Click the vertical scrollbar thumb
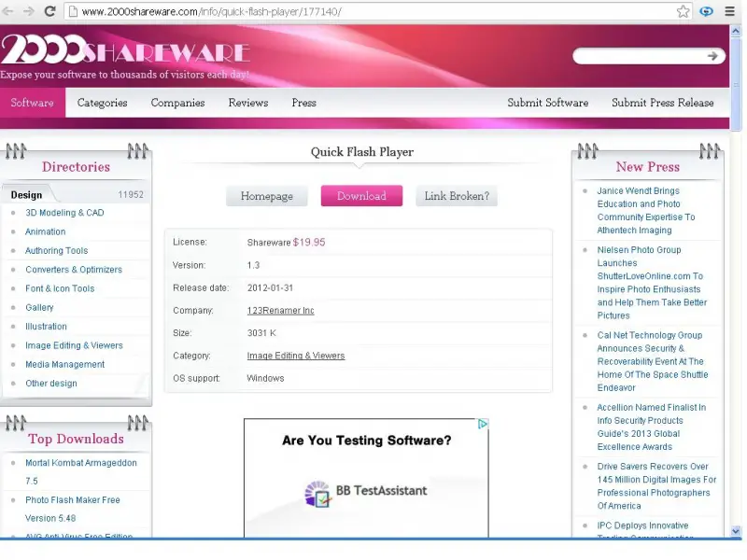 point(736,83)
